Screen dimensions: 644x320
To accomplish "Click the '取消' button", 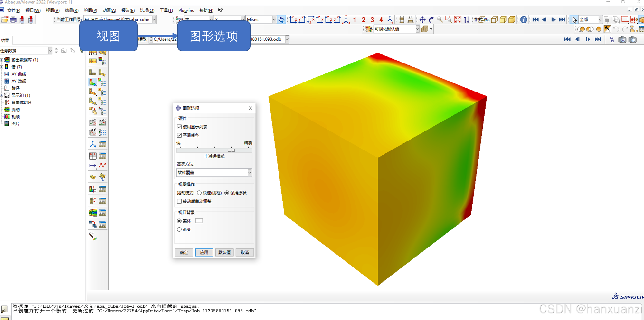I will (x=245, y=253).
